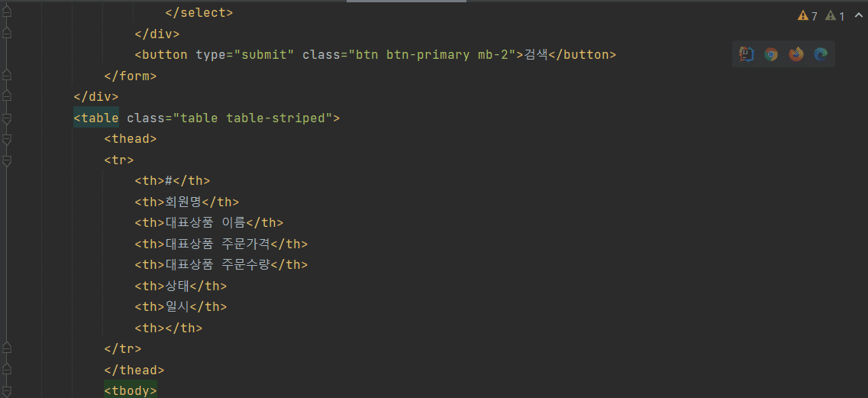Click the highlighted tbody opening tag

[x=131, y=391]
